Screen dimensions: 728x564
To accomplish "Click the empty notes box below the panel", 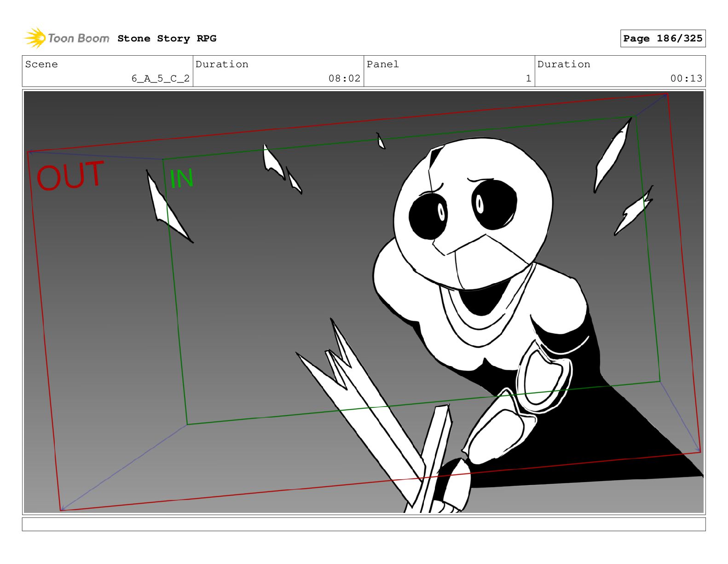I will point(364,524).
